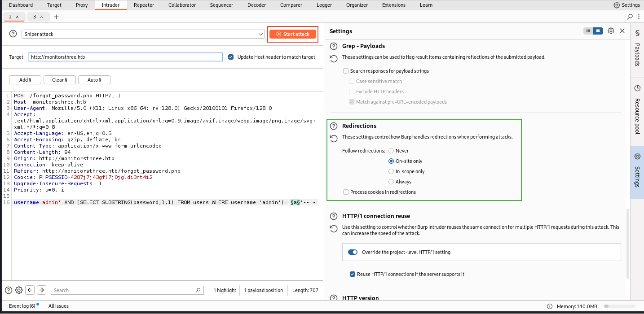Close Intruder tab 3
Screen dimensions: 644x314
41,17
